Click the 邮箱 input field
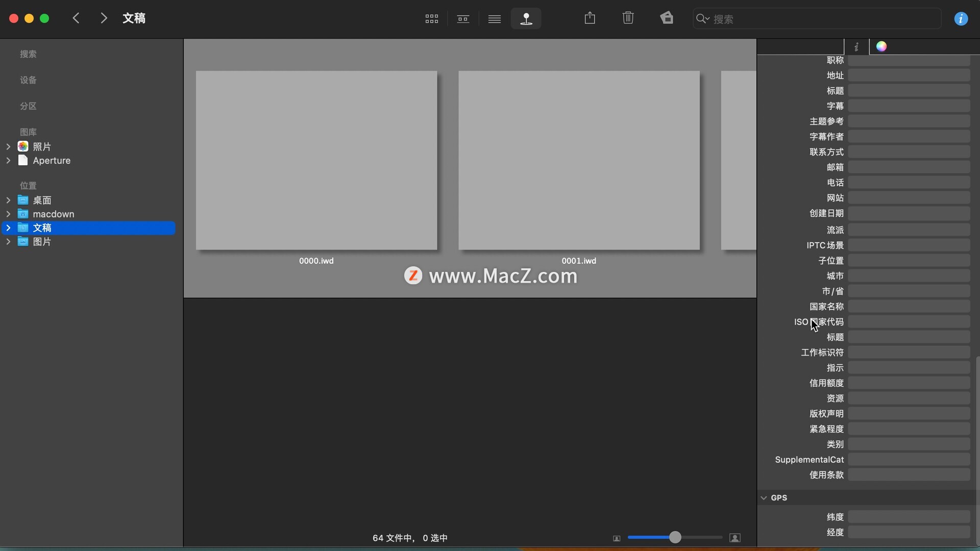This screenshot has height=551, width=980. tap(909, 167)
